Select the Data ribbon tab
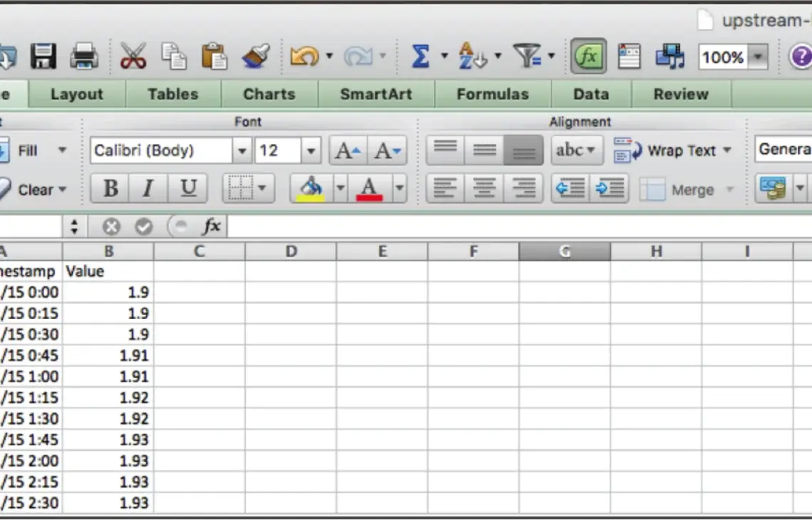This screenshot has height=520, width=812. pyautogui.click(x=591, y=94)
